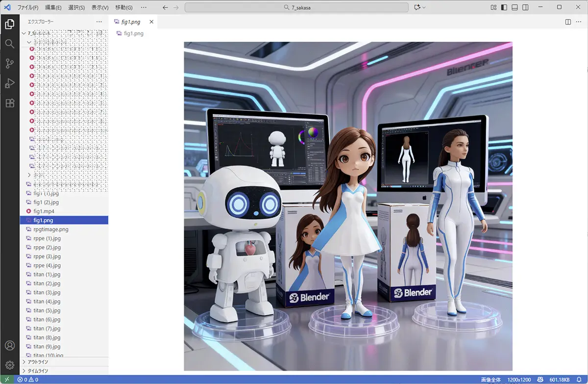Toggle the primary side bar layout button

pyautogui.click(x=504, y=7)
